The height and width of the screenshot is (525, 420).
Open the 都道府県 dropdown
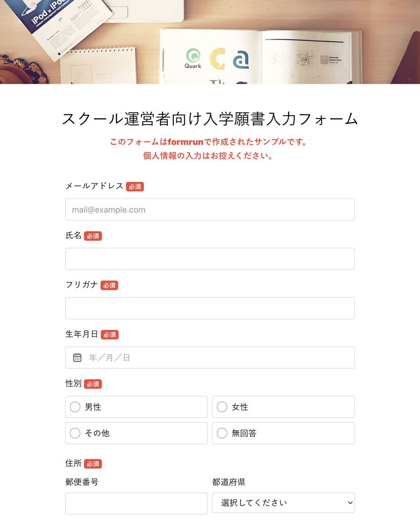pyautogui.click(x=284, y=502)
